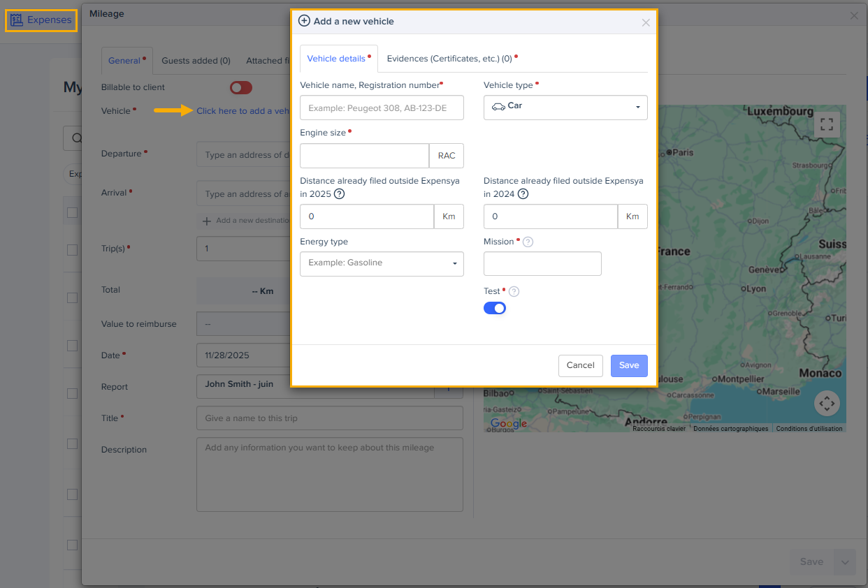Open the Save options arrow in Mileage
Image resolution: width=868 pixels, height=588 pixels.
[845, 562]
